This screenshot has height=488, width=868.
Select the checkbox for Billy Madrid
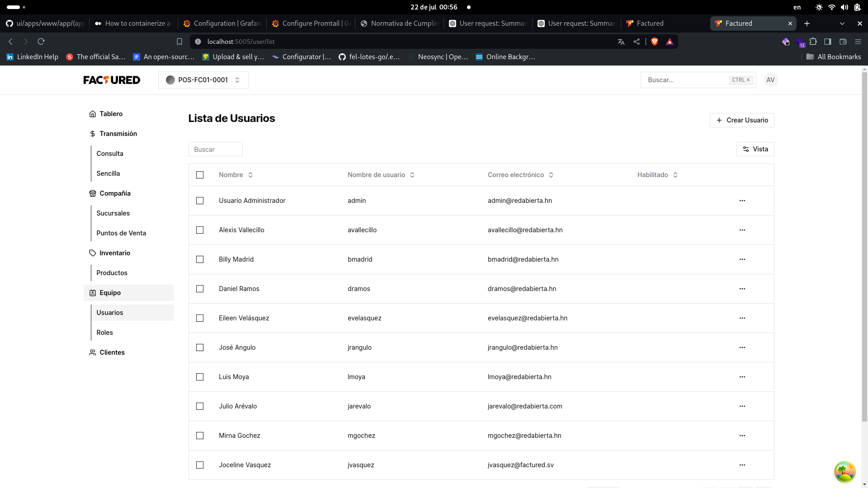pos(200,259)
